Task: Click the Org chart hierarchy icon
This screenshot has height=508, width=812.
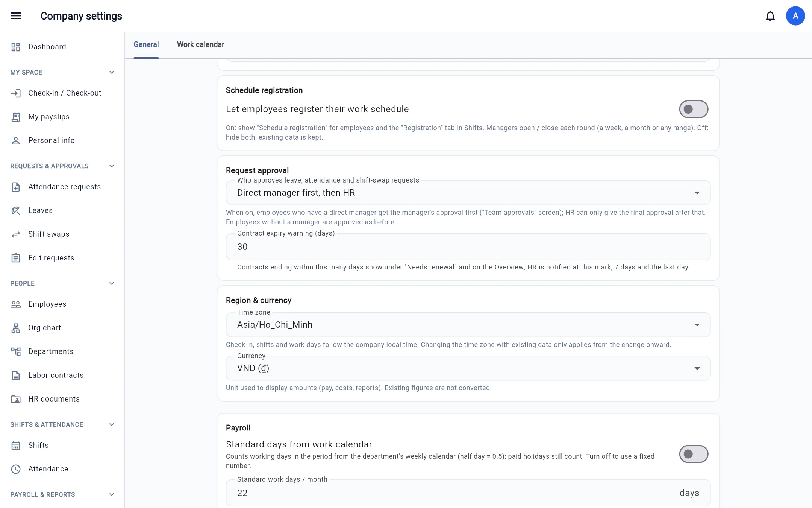Action: pos(16,328)
